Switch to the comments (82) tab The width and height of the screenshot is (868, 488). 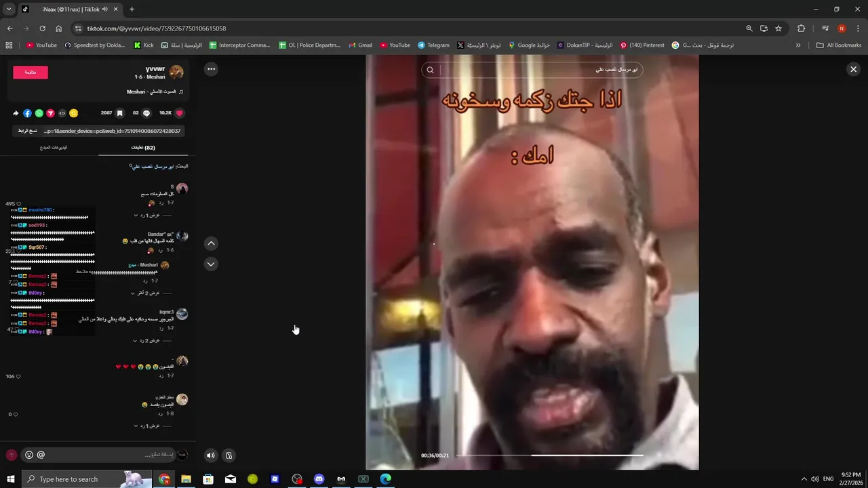coord(143,148)
